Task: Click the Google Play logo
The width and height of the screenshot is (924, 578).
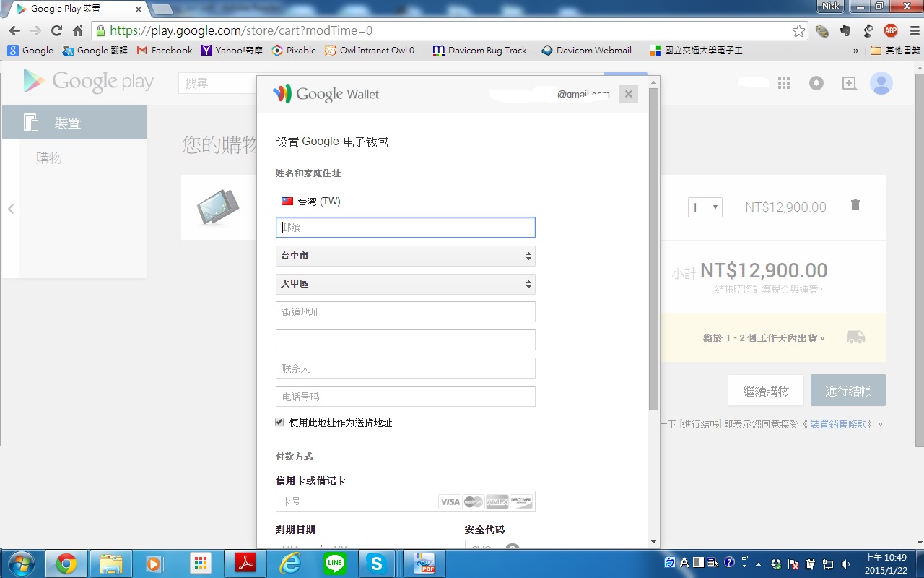Action: [88, 82]
